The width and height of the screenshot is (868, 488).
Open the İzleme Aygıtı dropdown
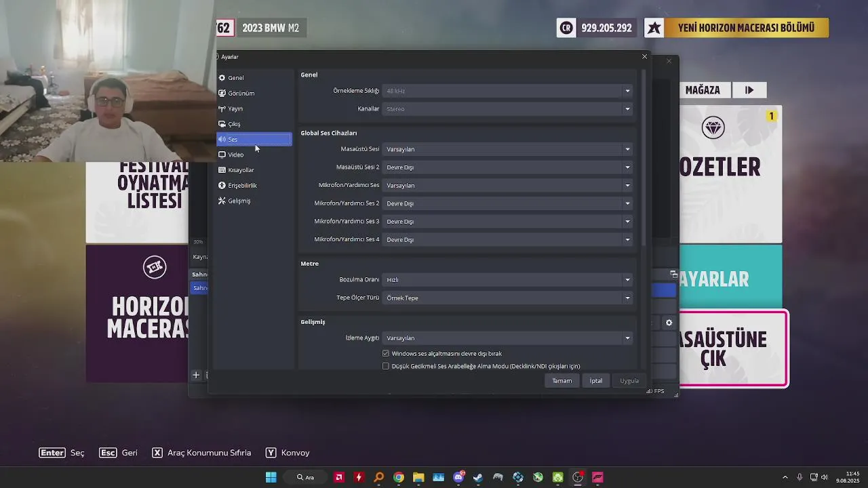point(507,338)
